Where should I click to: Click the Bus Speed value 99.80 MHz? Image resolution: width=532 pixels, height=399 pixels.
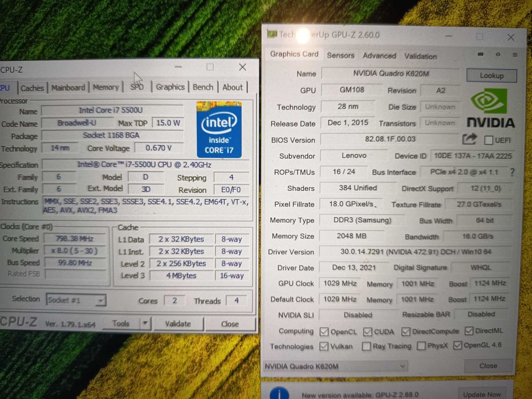pos(75,263)
